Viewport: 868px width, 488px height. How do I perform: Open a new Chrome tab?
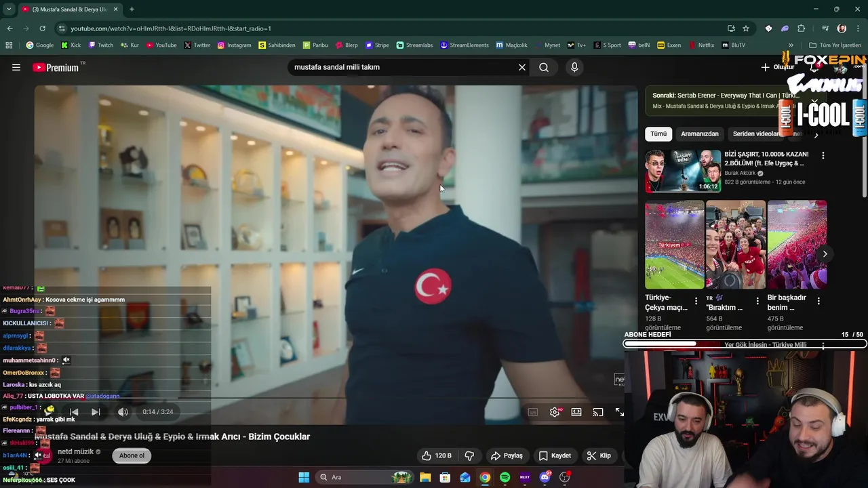click(x=132, y=9)
